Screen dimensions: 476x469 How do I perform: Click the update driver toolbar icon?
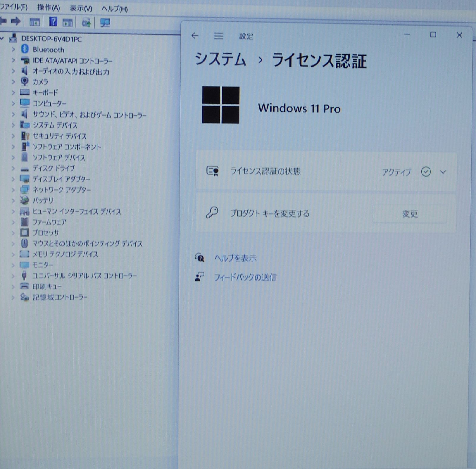[x=86, y=23]
